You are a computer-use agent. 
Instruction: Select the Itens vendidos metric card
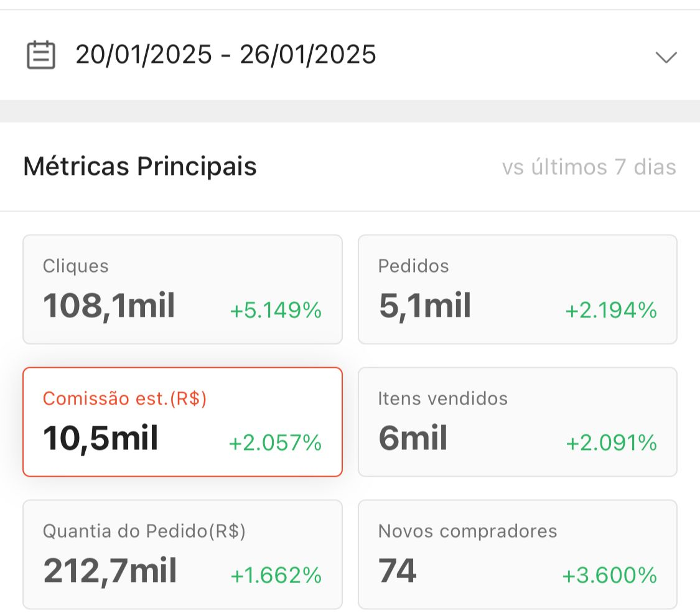518,421
